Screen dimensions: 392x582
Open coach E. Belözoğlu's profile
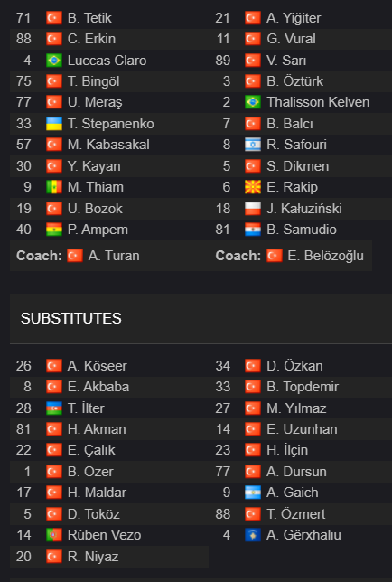pyautogui.click(x=326, y=256)
